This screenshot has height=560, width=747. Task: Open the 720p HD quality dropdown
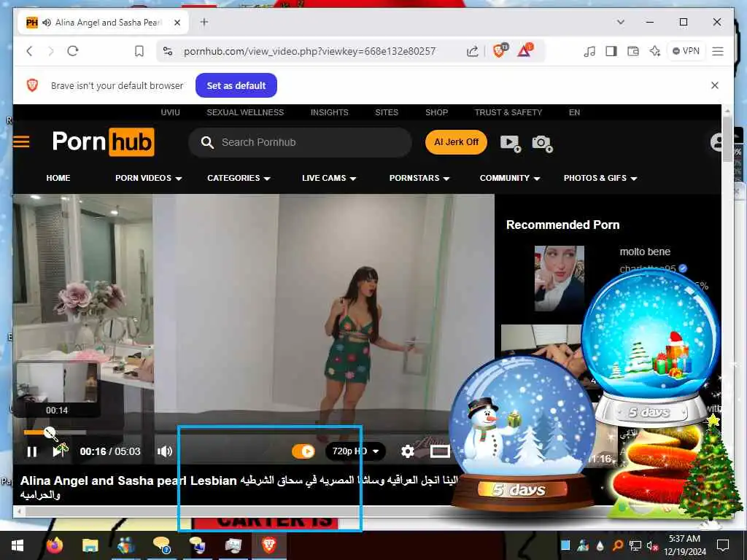[x=355, y=451]
